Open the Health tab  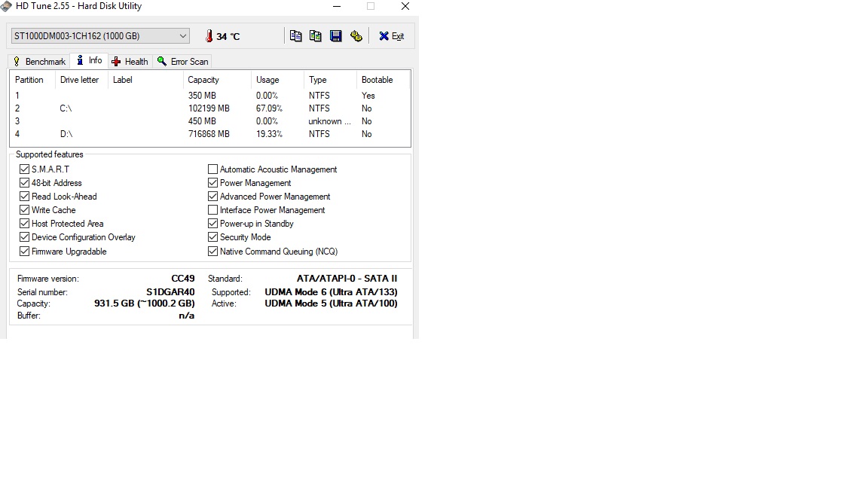130,62
